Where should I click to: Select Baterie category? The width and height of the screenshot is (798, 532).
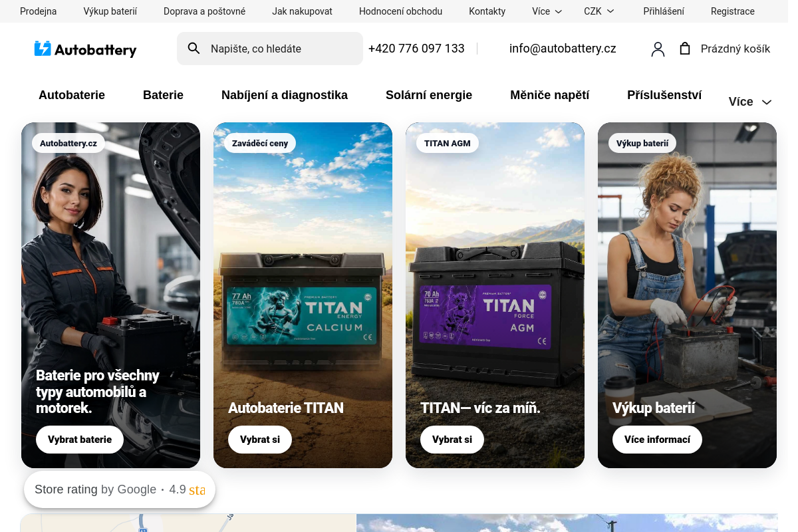(x=163, y=95)
